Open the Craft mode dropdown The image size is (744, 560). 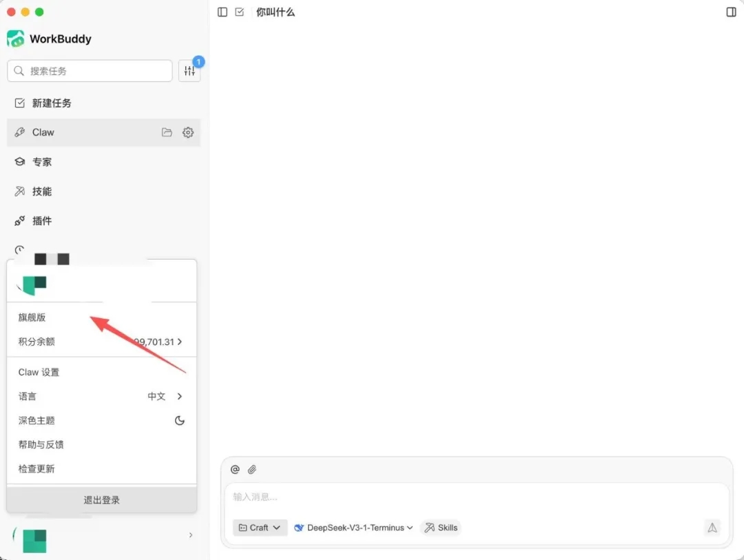[x=260, y=528]
